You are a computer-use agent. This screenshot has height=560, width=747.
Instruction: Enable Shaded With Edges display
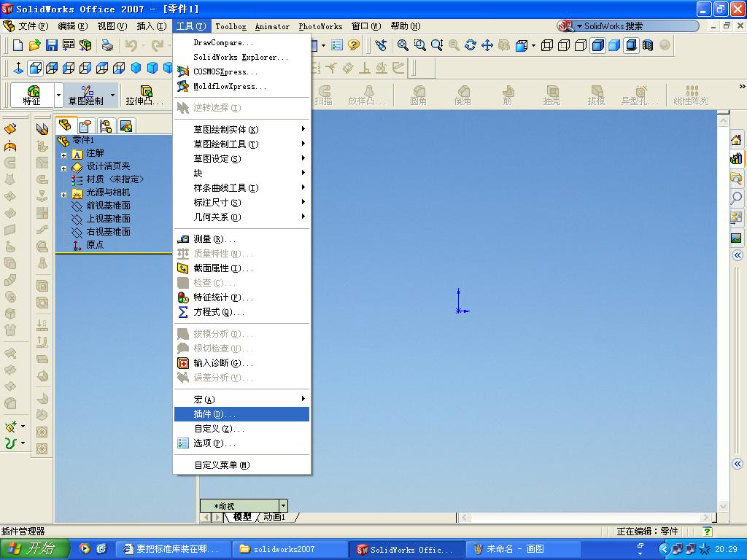(x=597, y=45)
